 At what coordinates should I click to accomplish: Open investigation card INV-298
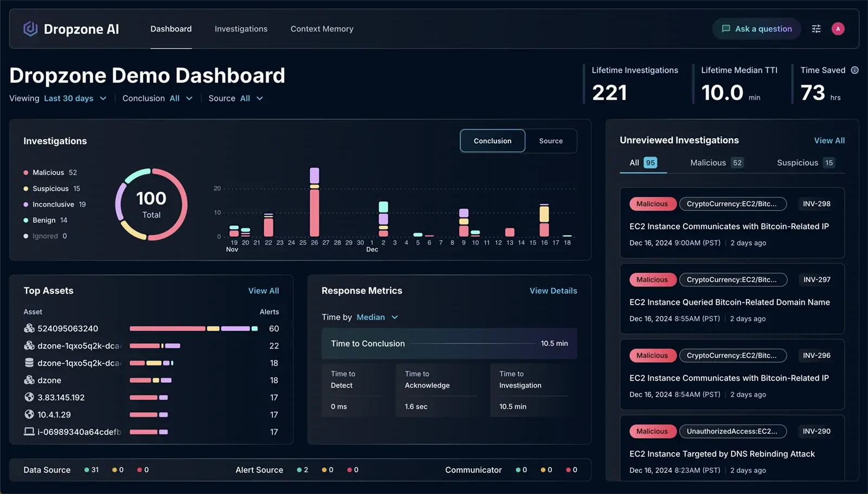[x=730, y=223]
